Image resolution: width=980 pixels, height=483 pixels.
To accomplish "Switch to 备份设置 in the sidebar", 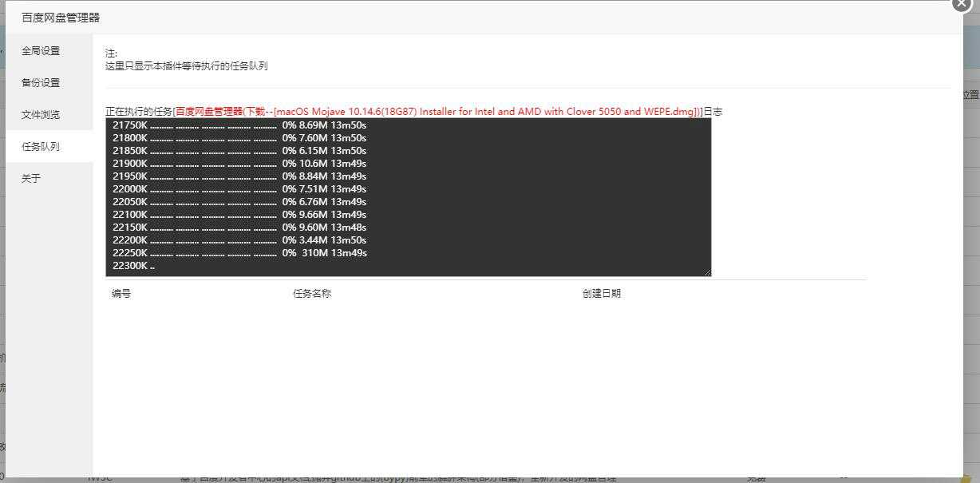I will click(41, 83).
